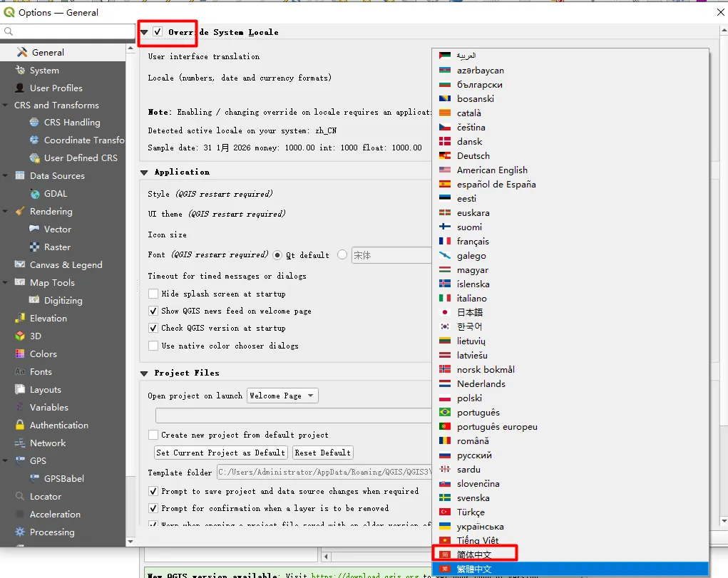Image resolution: width=728 pixels, height=578 pixels.
Task: Collapse the Application section
Action: (x=145, y=172)
